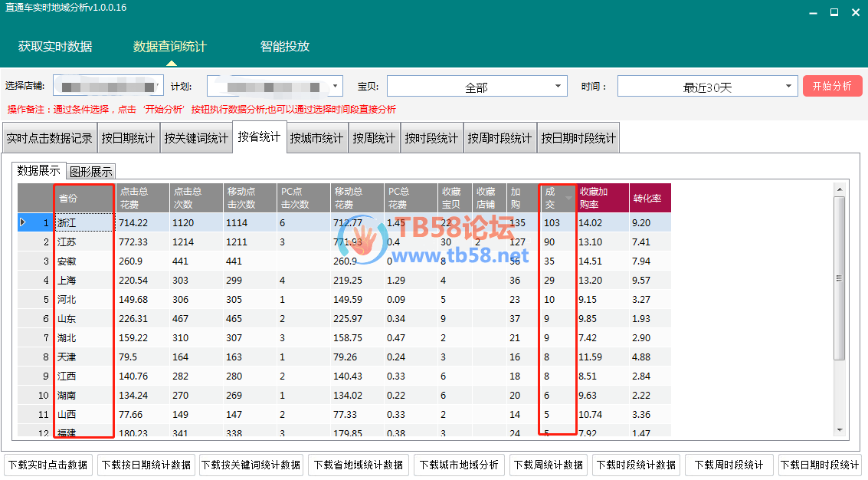The width and height of the screenshot is (868, 480).
Task: Click the 开始分析 button
Action: (832, 86)
